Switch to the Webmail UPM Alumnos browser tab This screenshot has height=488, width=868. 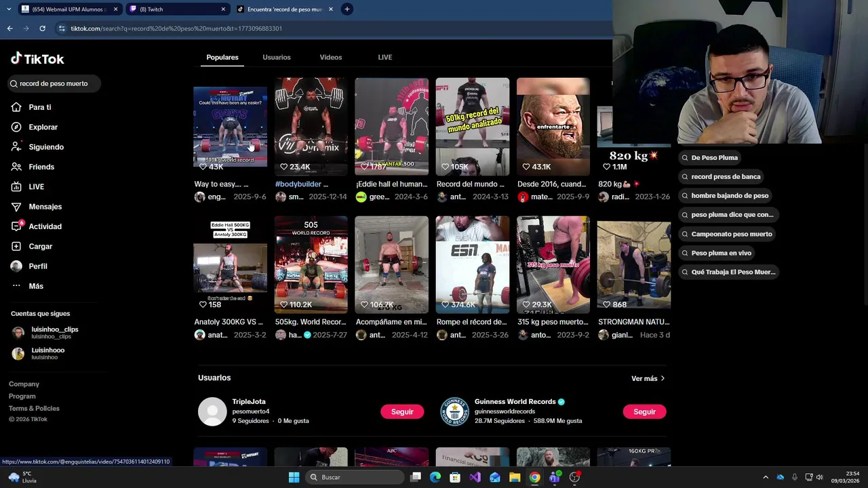[x=70, y=9]
